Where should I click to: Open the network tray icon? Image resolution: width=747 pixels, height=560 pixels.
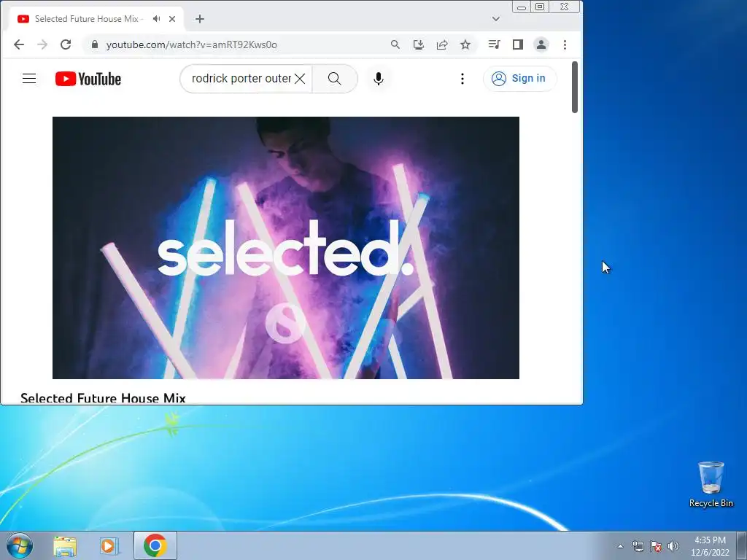638,546
